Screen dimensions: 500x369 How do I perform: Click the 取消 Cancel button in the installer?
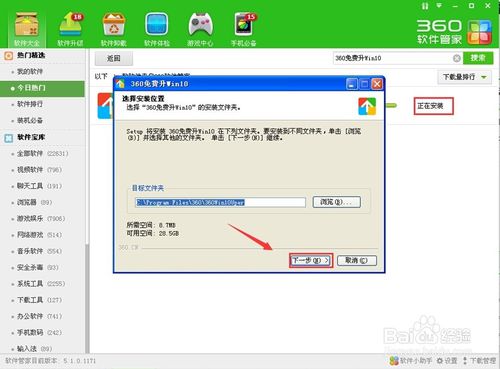click(x=357, y=260)
